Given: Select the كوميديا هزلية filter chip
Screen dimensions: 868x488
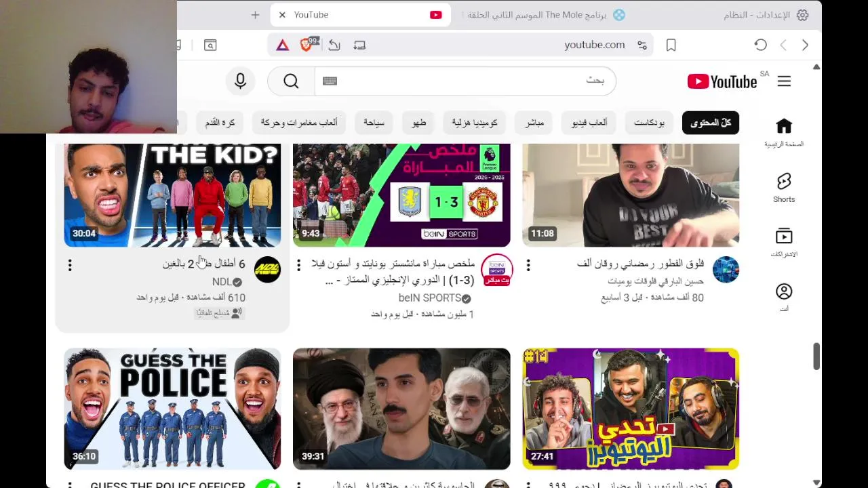Looking at the screenshot, I should coord(475,123).
